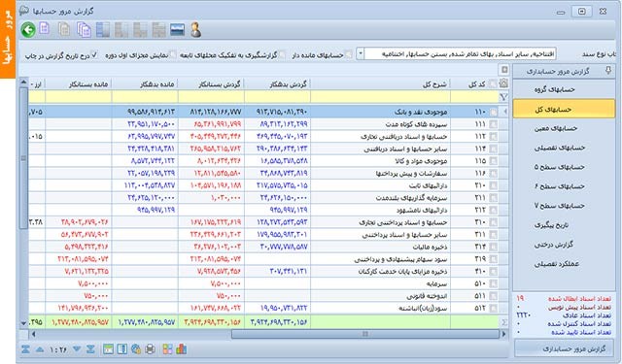Enable گزارشگیری به تفکیک محلهای تابعه checkbox
The height and width of the screenshot is (364, 622).
[x=282, y=55]
